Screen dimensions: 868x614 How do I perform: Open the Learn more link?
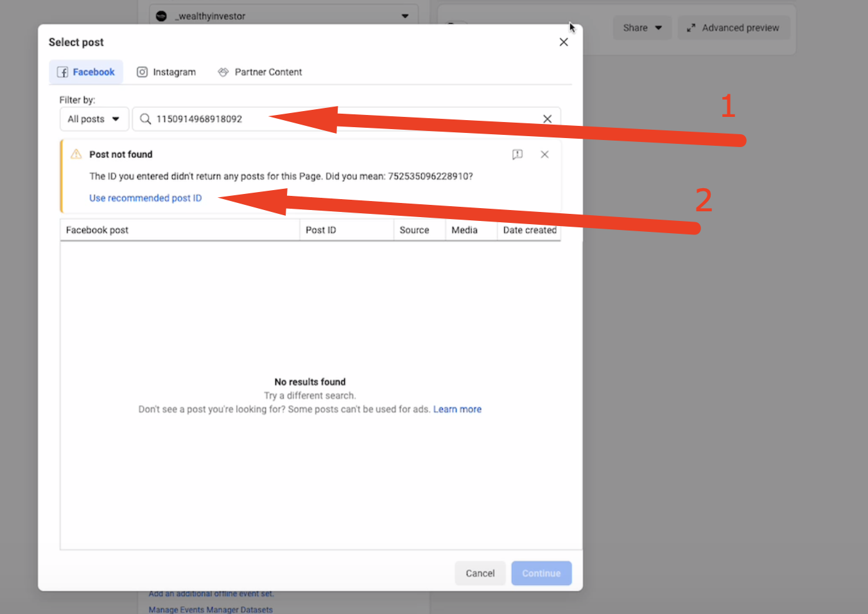[x=457, y=409]
